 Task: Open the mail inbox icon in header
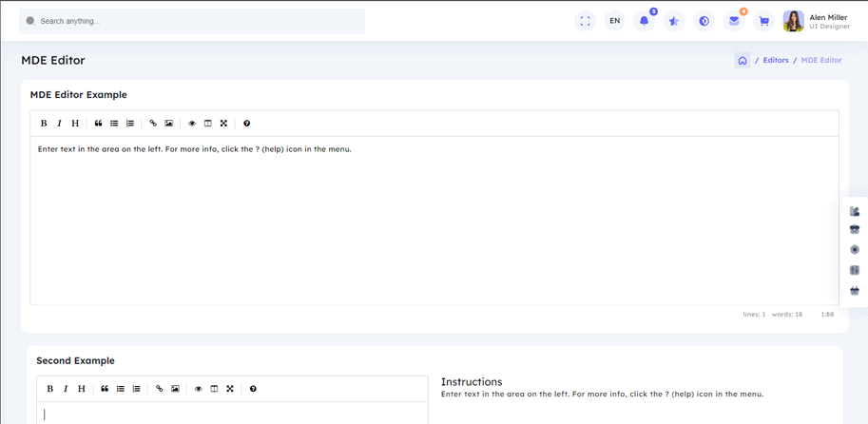734,21
